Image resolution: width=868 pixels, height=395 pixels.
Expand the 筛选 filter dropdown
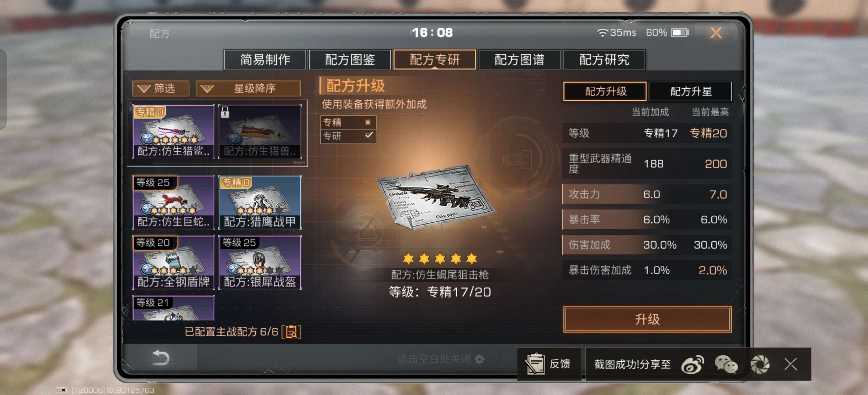(161, 88)
